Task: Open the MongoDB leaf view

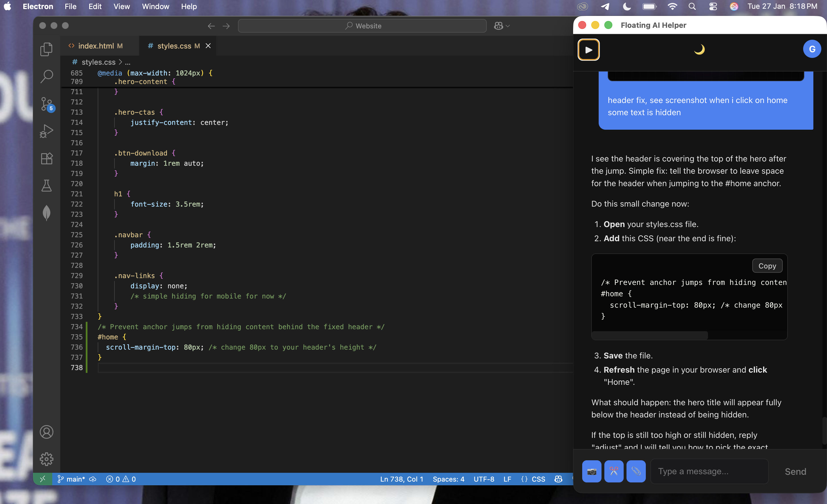Action: coord(46,213)
